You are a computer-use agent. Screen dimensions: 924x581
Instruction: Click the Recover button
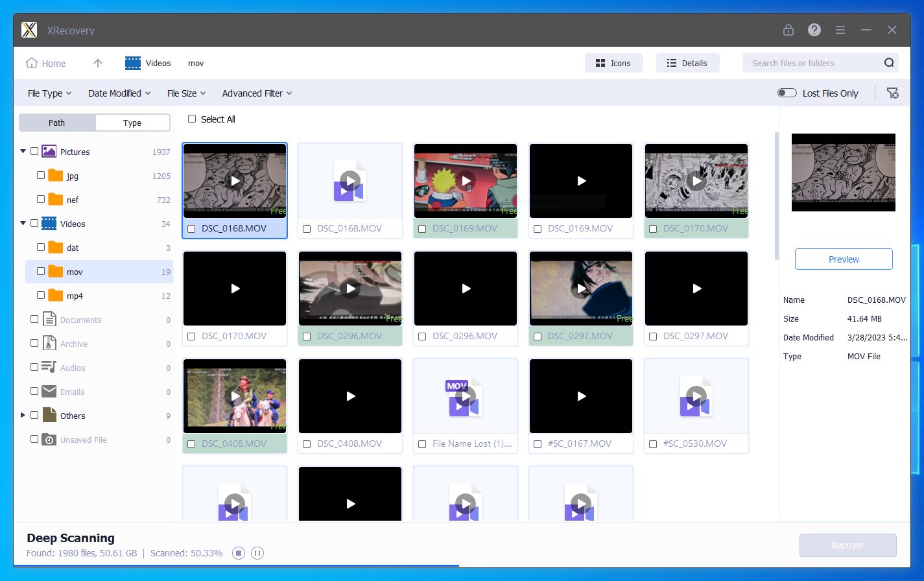coord(847,545)
